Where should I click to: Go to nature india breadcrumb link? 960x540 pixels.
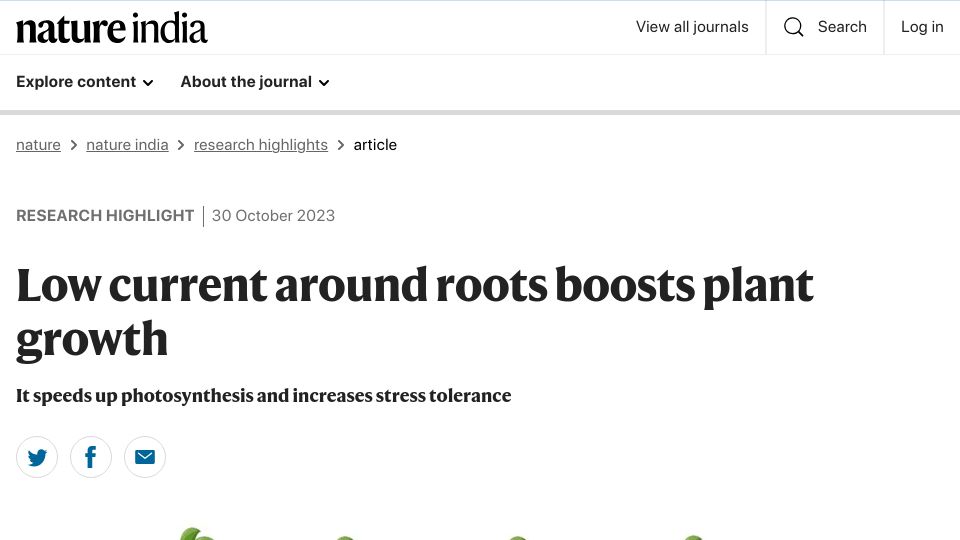point(127,145)
